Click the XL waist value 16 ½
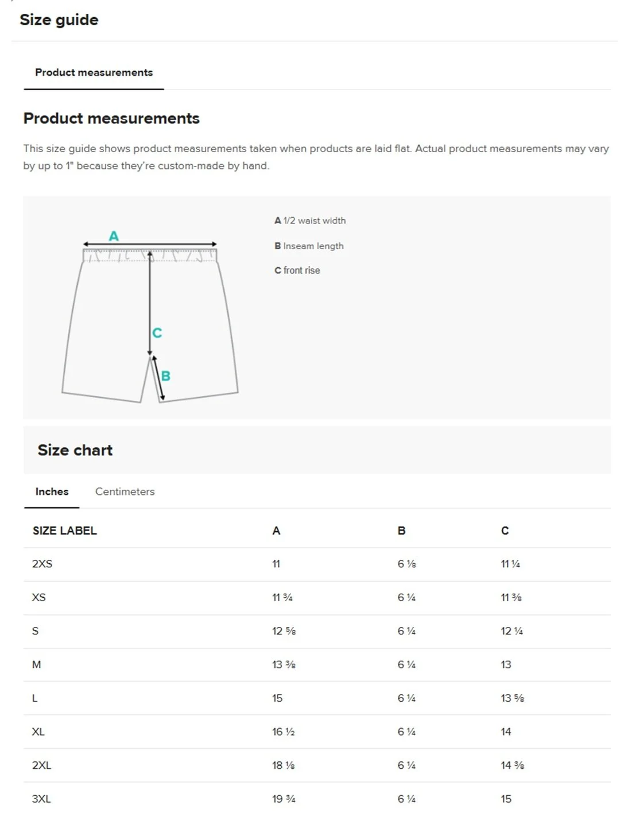628x840 pixels. pyautogui.click(x=284, y=732)
